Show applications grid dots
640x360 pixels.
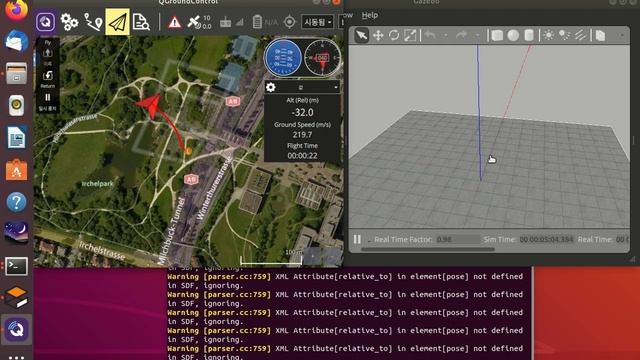pyautogui.click(x=16, y=357)
